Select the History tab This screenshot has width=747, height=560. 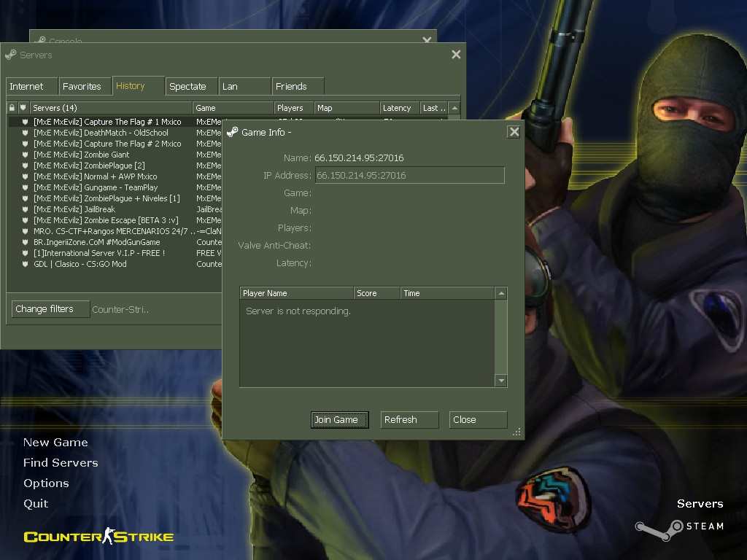tap(139, 86)
